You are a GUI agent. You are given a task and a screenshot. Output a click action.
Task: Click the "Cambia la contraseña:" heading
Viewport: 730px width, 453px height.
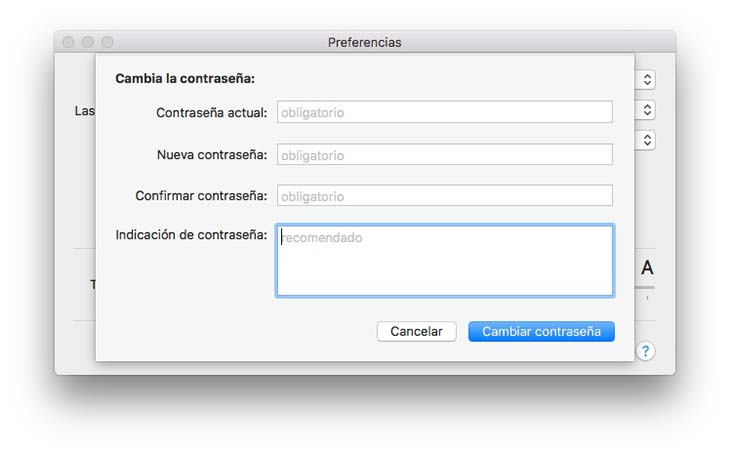pos(185,78)
